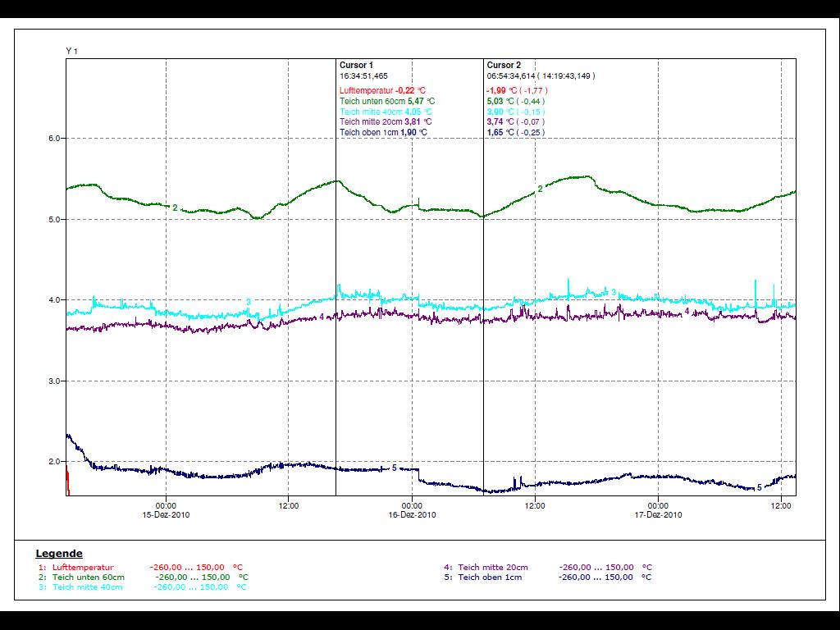Viewport: 840px width, 630px height.
Task: Click the Legende heading
Action: [59, 554]
